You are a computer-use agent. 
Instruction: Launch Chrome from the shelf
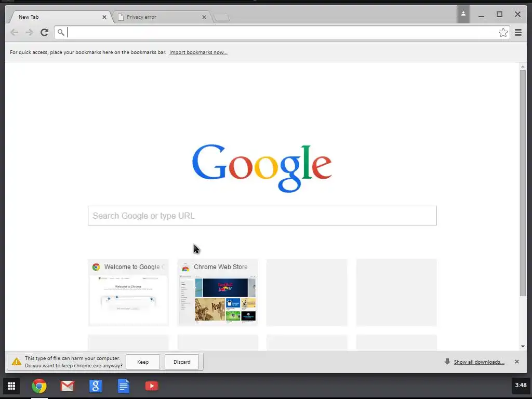pos(39,386)
